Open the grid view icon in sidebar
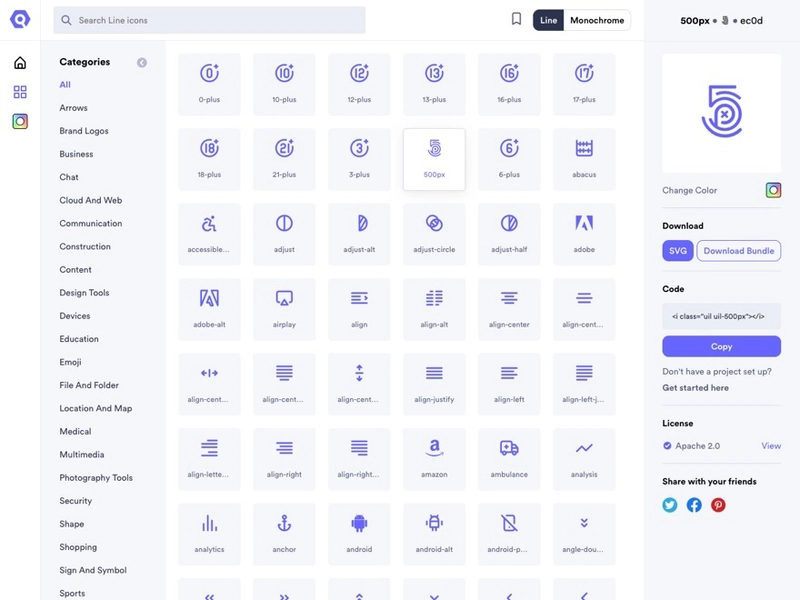The width and height of the screenshot is (800, 600). pos(20,92)
